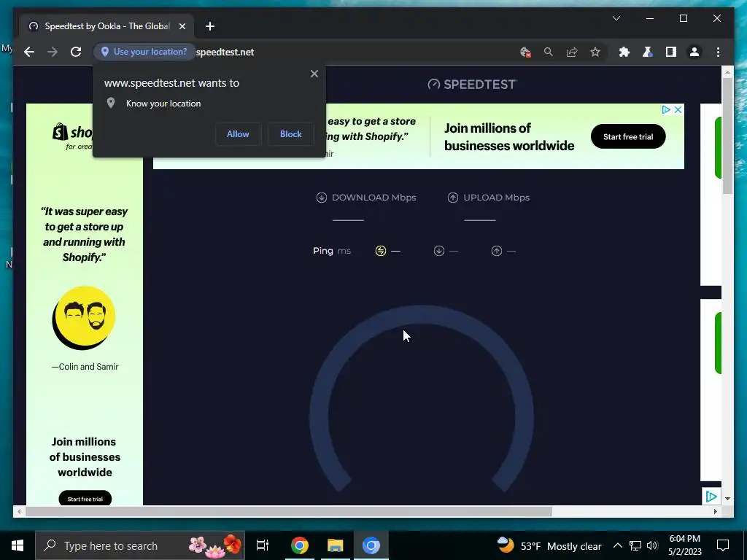This screenshot has width=747, height=560.
Task: Share this page via share icon
Action: pos(572,52)
